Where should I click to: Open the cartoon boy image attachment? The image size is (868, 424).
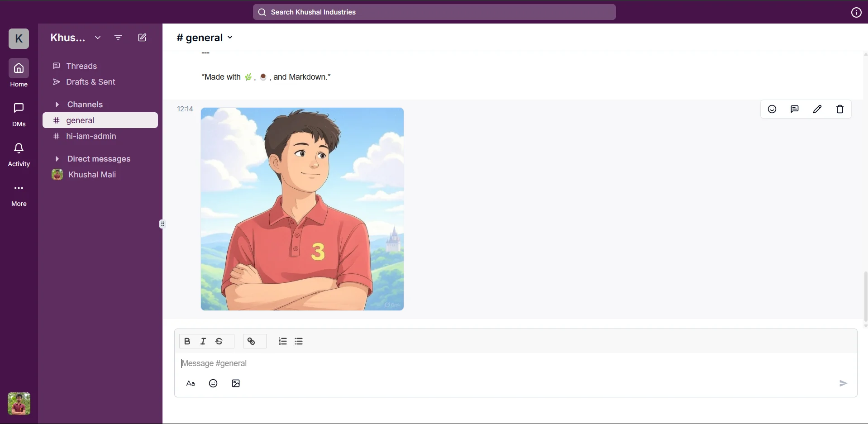302,209
